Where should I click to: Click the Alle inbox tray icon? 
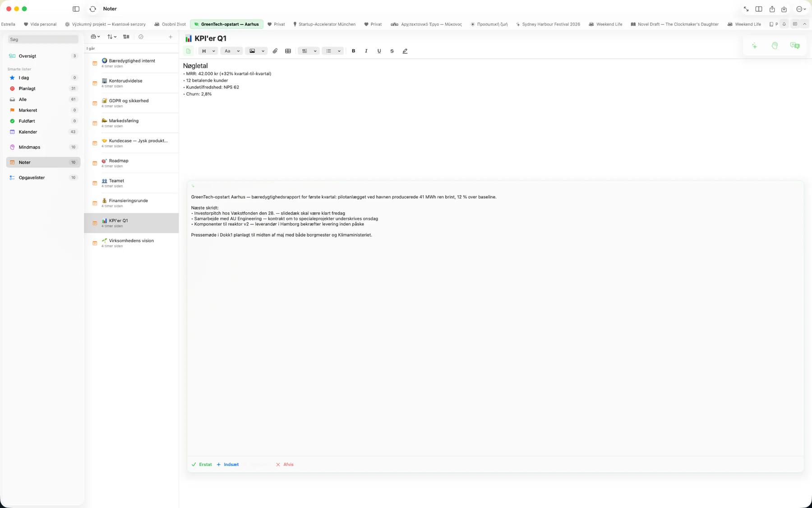pos(12,99)
